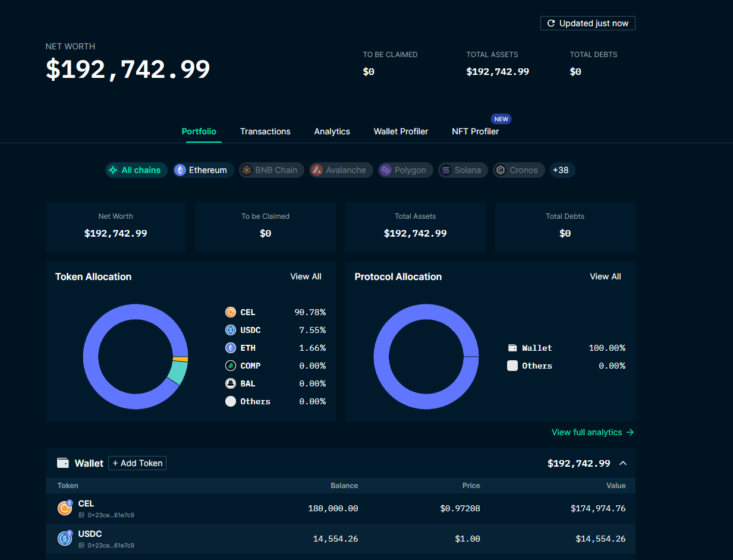Enable the Solana chain filter
Image resolution: width=733 pixels, height=560 pixels.
tap(463, 170)
